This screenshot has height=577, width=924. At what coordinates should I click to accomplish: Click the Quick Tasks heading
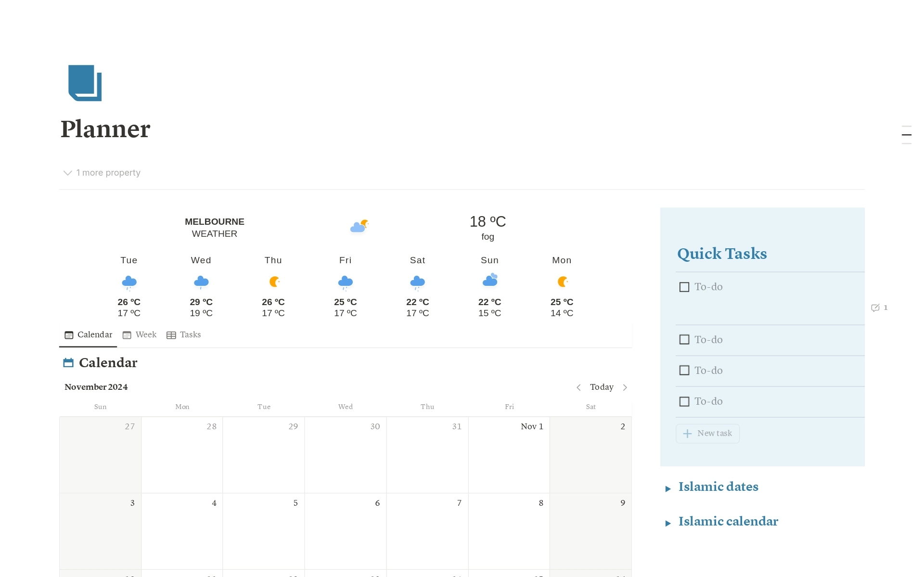click(722, 254)
